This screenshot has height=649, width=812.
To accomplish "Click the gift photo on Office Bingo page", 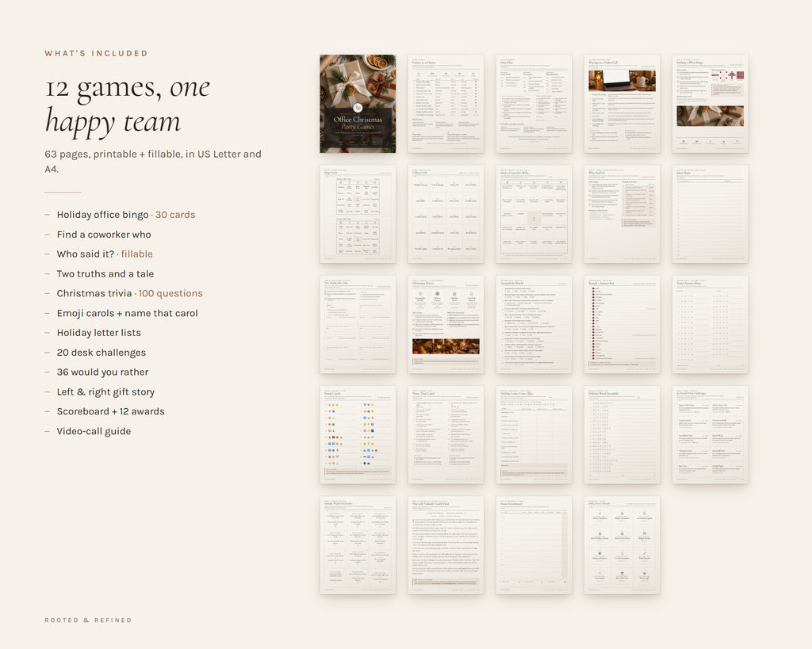I will click(710, 116).
